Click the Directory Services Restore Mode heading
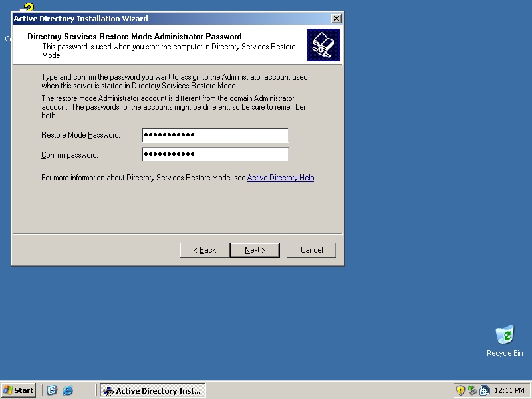The width and height of the screenshot is (532, 399). coord(135,37)
